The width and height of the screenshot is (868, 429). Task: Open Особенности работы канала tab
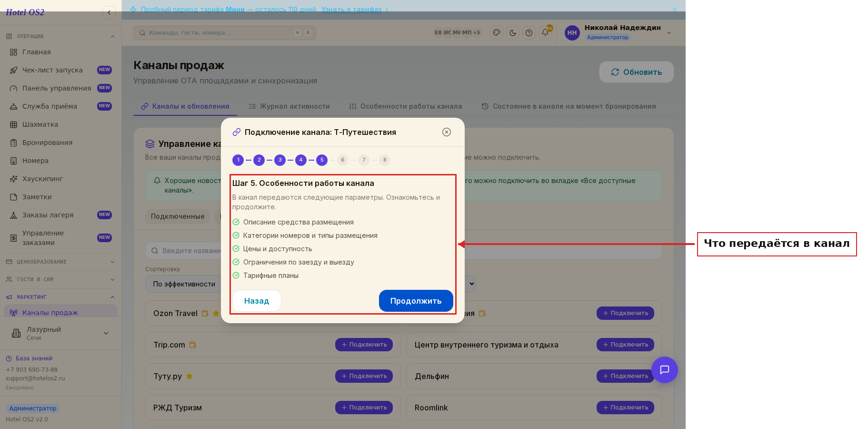406,106
